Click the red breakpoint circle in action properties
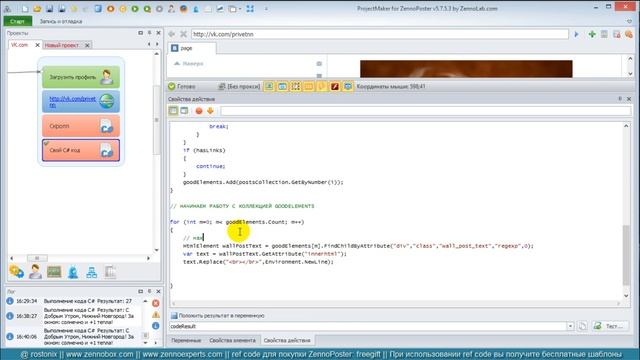 pos(199,111)
